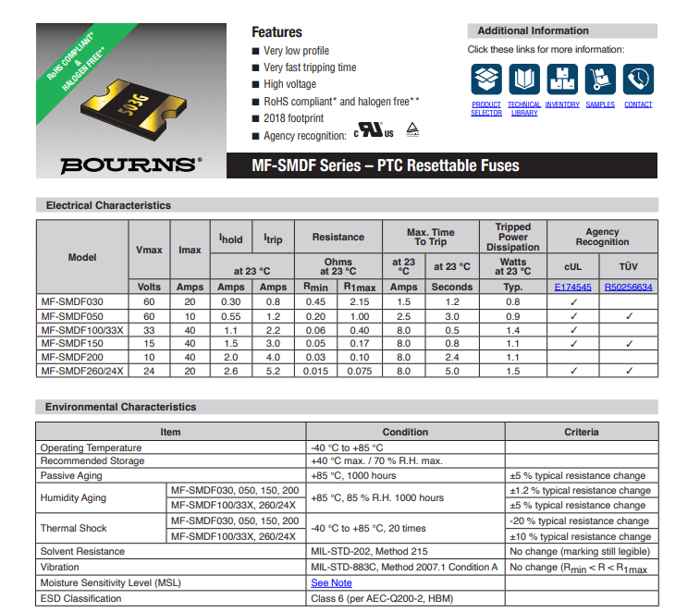Click the 'Contact' text link
Screen dimensions: 700x612
pyautogui.click(x=638, y=105)
